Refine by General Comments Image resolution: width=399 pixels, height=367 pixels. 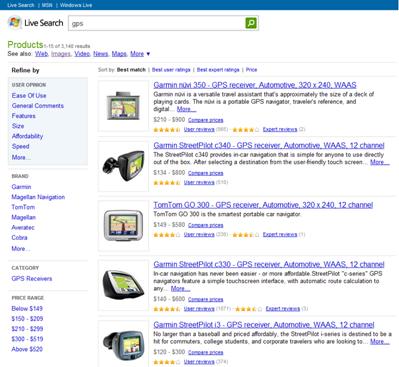click(x=38, y=106)
